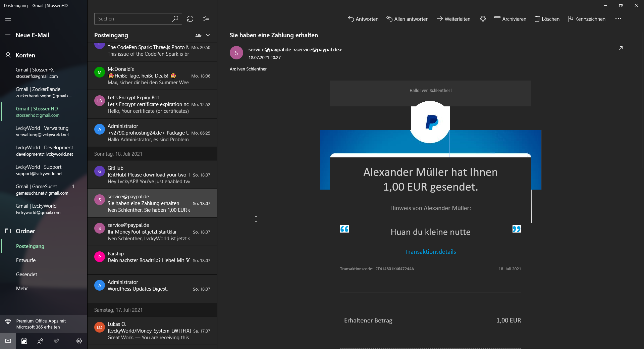Expand the Alle filter dropdown

click(203, 35)
